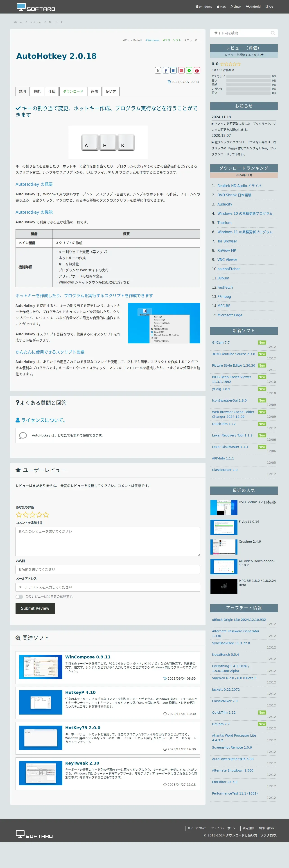
Task: Open the Mac category in the top navigation
Action: 221,7
